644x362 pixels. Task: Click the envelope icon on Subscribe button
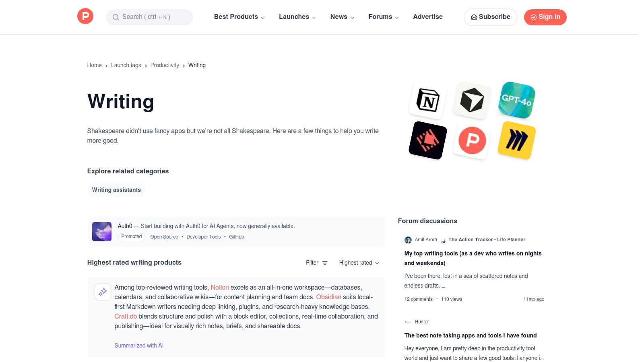(x=474, y=17)
